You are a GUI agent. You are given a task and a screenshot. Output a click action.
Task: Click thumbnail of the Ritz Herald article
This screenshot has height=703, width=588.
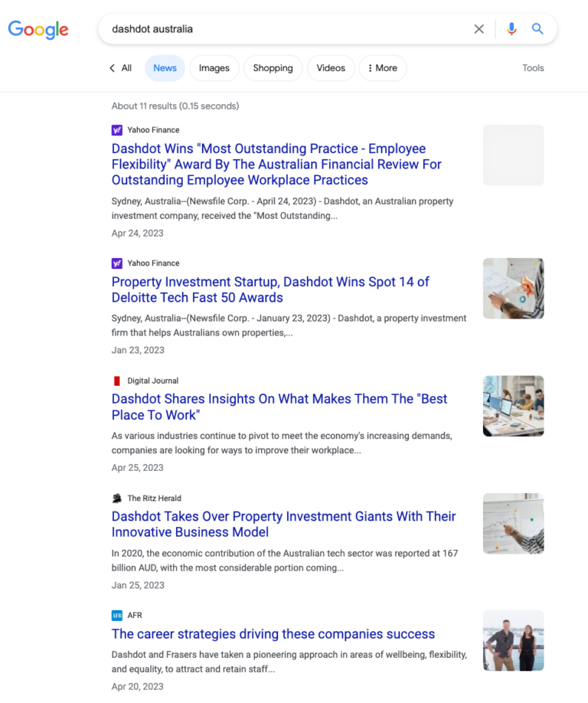click(x=513, y=523)
